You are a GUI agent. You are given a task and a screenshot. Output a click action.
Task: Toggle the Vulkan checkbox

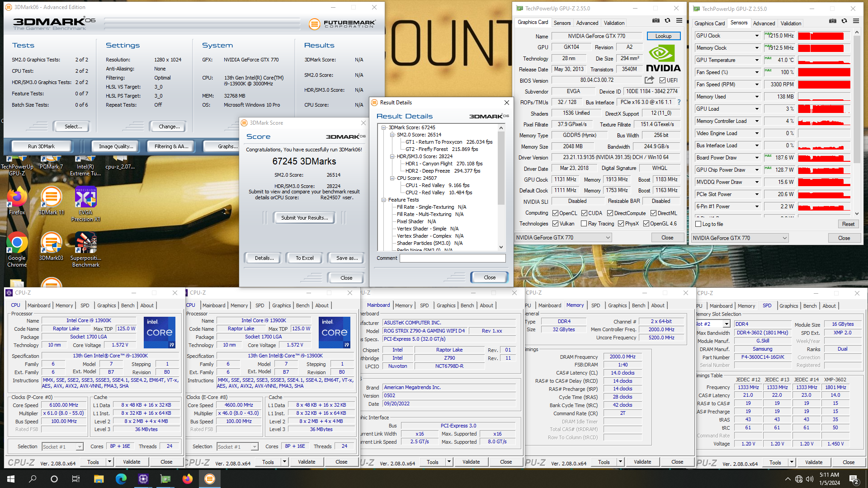(555, 224)
